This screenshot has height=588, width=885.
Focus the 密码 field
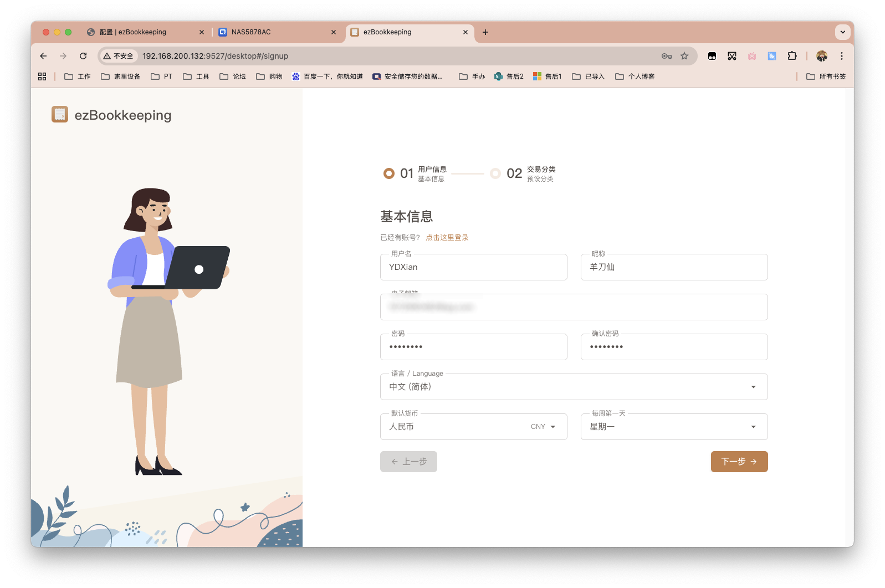(x=474, y=347)
